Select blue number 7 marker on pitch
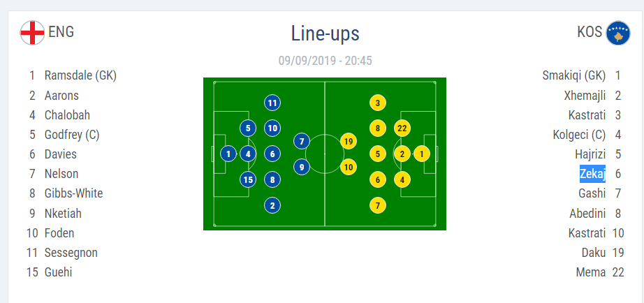 point(302,142)
